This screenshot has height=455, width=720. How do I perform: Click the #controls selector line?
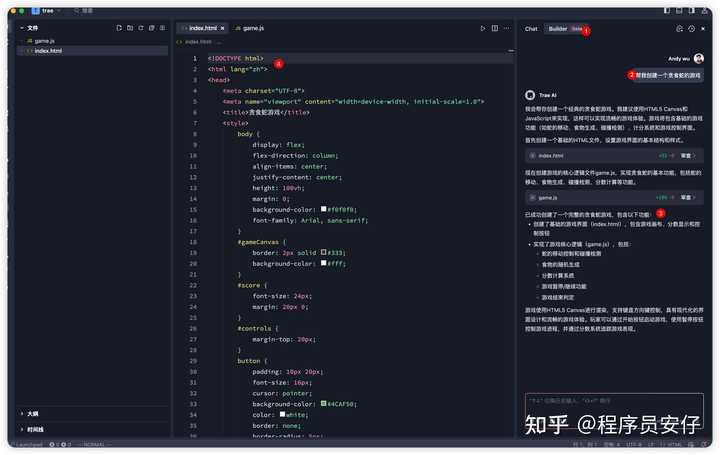point(258,328)
